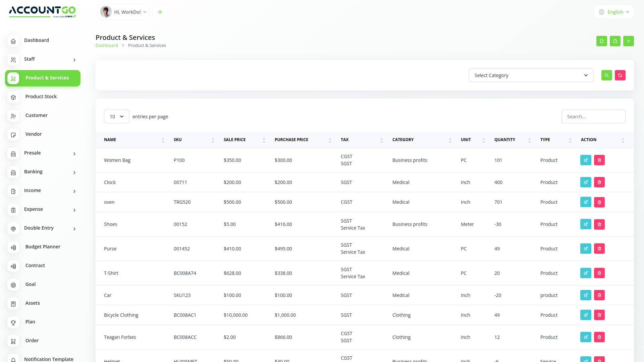The width and height of the screenshot is (644, 362).
Task: Click the globe icon beside English
Action: [601, 12]
